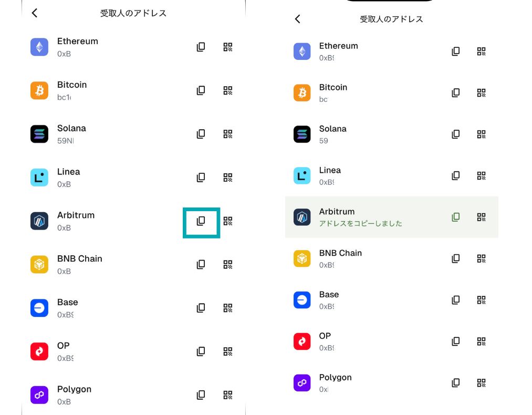This screenshot has height=415, width=532.
Task: Click green copy icon in highlighted Arbitrum row
Action: 456,217
